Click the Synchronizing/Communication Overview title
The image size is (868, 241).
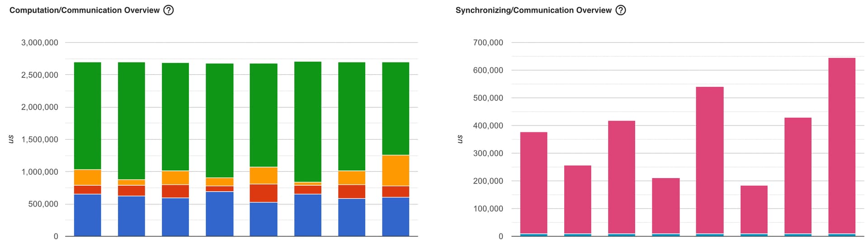click(x=533, y=10)
